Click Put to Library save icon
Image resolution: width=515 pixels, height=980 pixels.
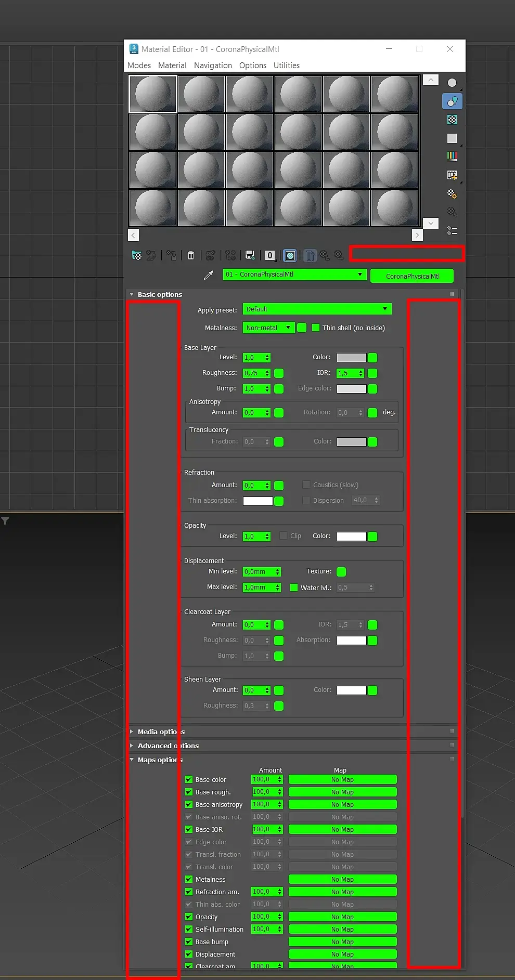[x=250, y=255]
